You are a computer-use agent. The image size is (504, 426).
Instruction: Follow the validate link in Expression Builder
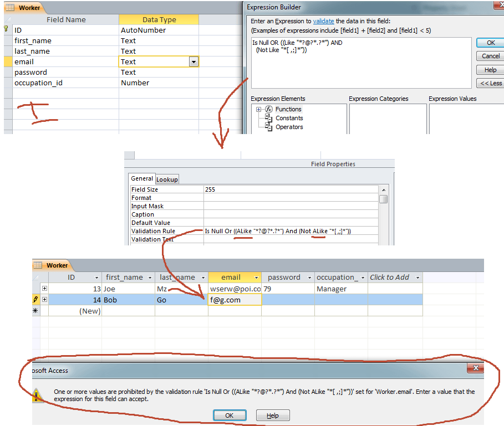pos(323,20)
